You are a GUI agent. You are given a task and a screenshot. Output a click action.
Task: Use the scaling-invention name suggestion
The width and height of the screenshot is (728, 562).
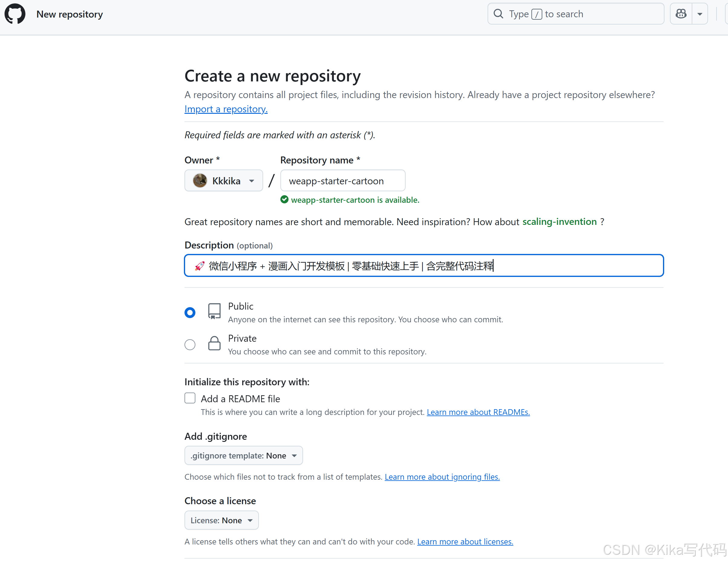(x=559, y=222)
